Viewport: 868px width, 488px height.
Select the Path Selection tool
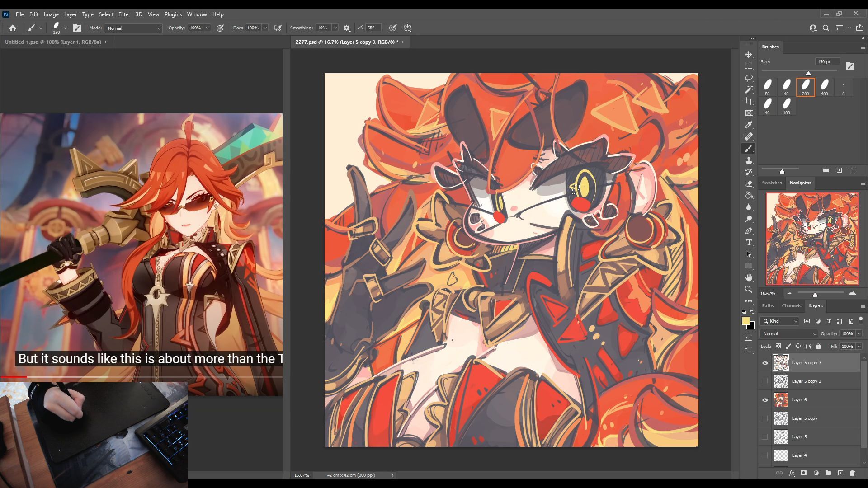pyautogui.click(x=749, y=254)
